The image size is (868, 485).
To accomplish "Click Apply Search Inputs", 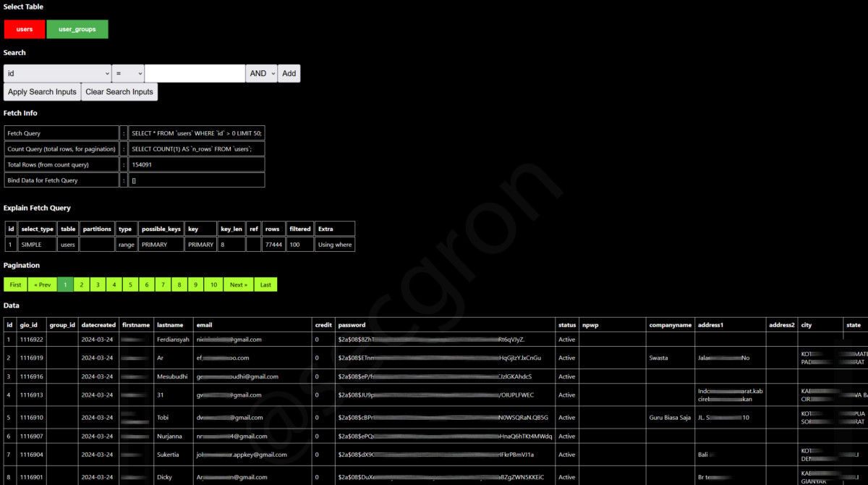I will (42, 92).
